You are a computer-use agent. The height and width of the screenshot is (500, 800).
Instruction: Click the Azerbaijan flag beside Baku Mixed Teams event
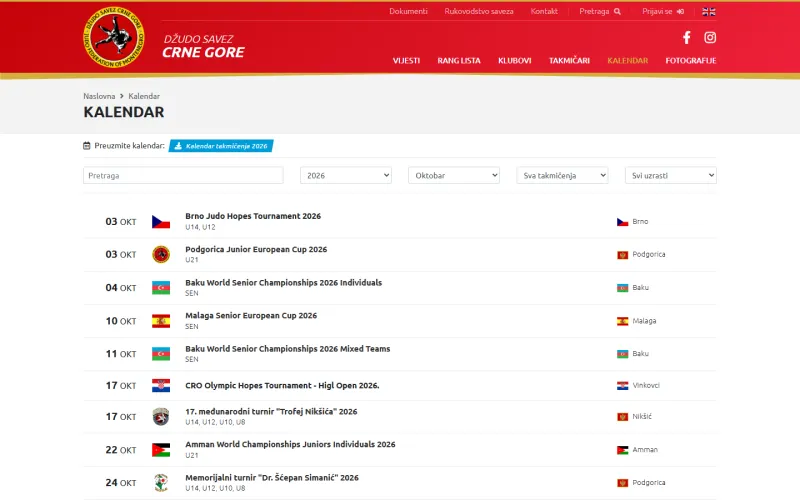pos(161,354)
